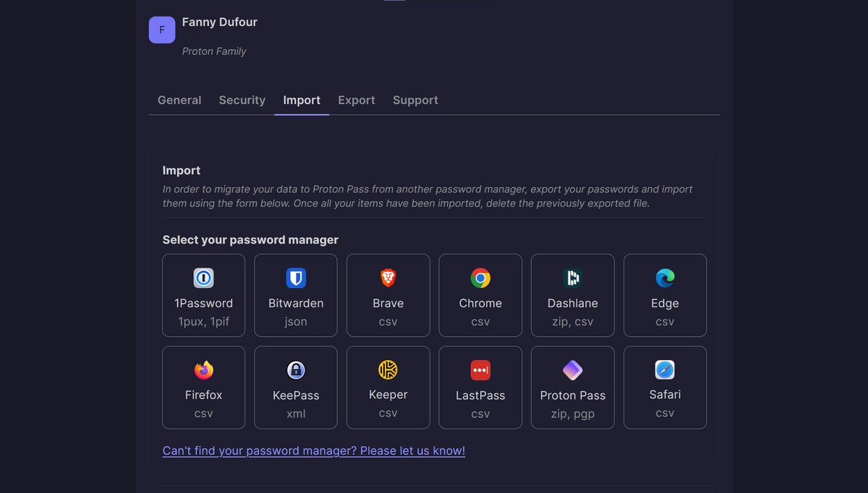Pick the Edge browser icon
The height and width of the screenshot is (493, 868).
[665, 278]
